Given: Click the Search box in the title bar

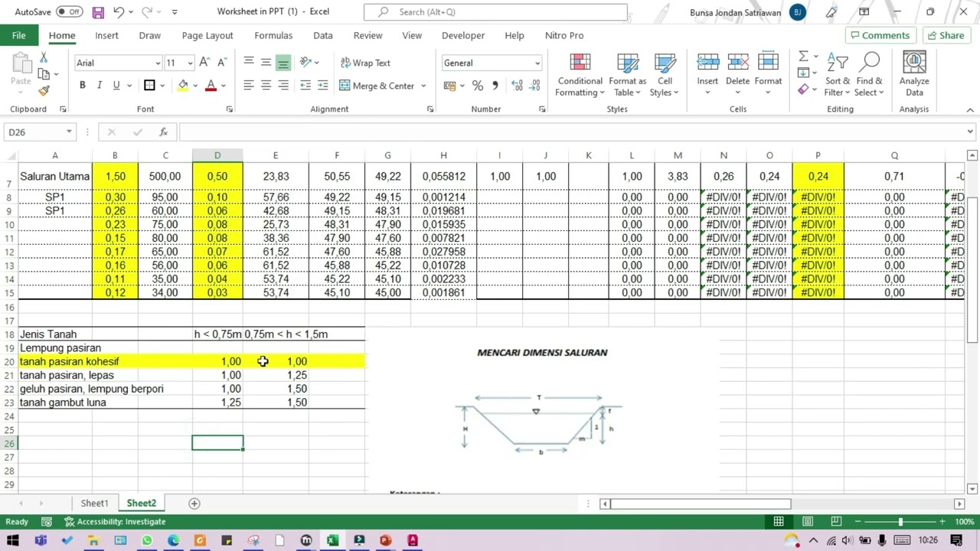Looking at the screenshot, I should [x=495, y=12].
